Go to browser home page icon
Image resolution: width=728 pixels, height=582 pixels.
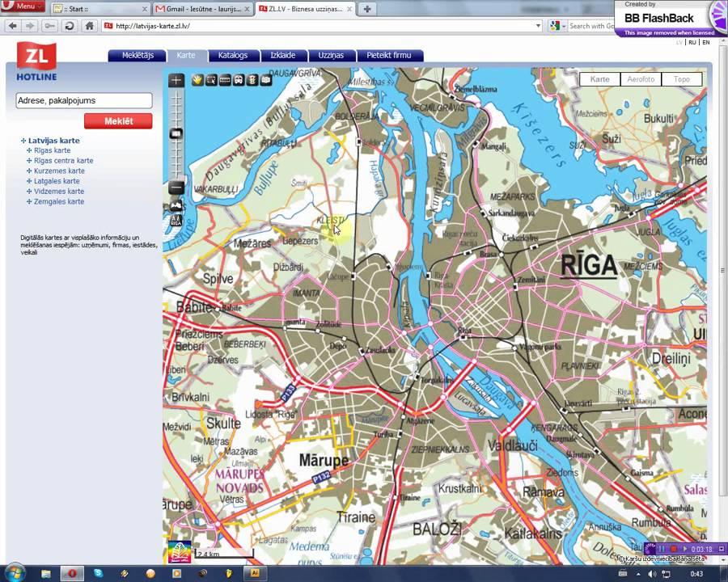pos(90,26)
